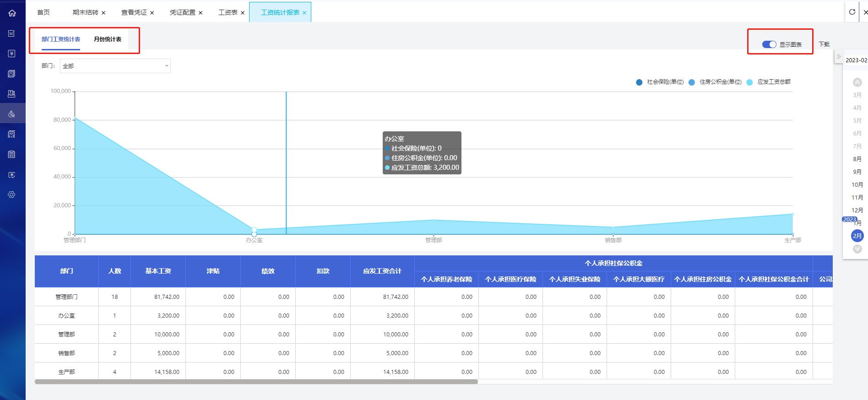Image resolution: width=868 pixels, height=400 pixels.
Task: Open the yen-check sidebar icon
Action: (x=12, y=175)
